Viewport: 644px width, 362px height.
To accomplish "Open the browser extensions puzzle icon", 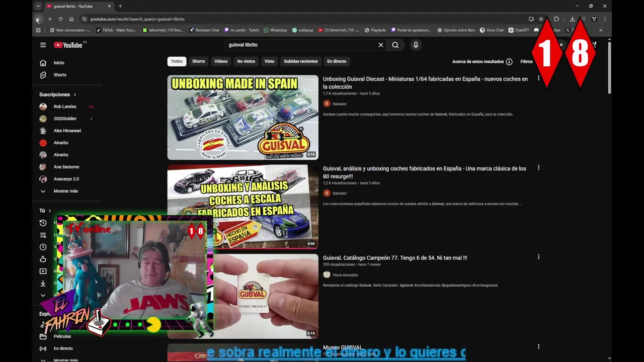I will 556,19.
